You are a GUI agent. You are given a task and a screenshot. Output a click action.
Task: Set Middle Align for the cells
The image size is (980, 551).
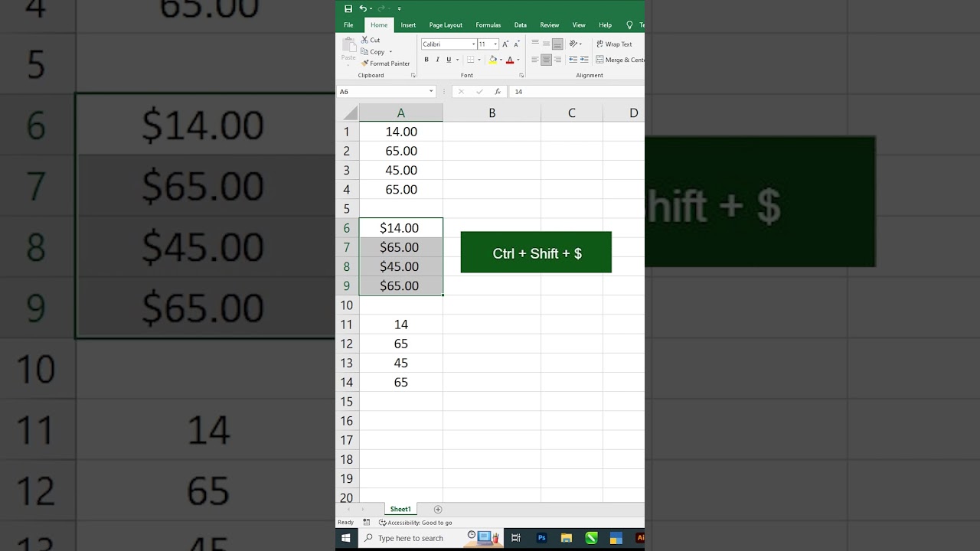pos(546,44)
